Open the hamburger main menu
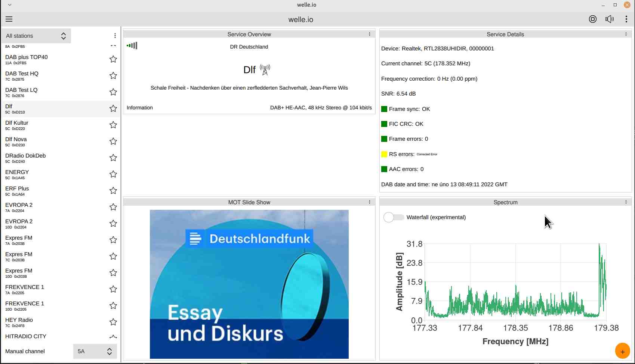 click(x=9, y=19)
